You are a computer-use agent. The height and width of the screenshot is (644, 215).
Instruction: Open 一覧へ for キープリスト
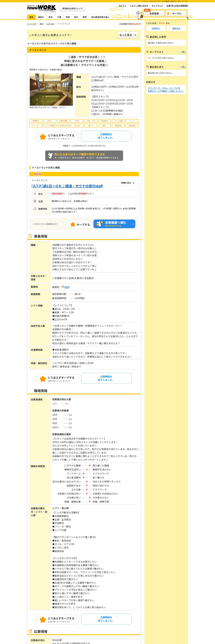[x=183, y=52]
